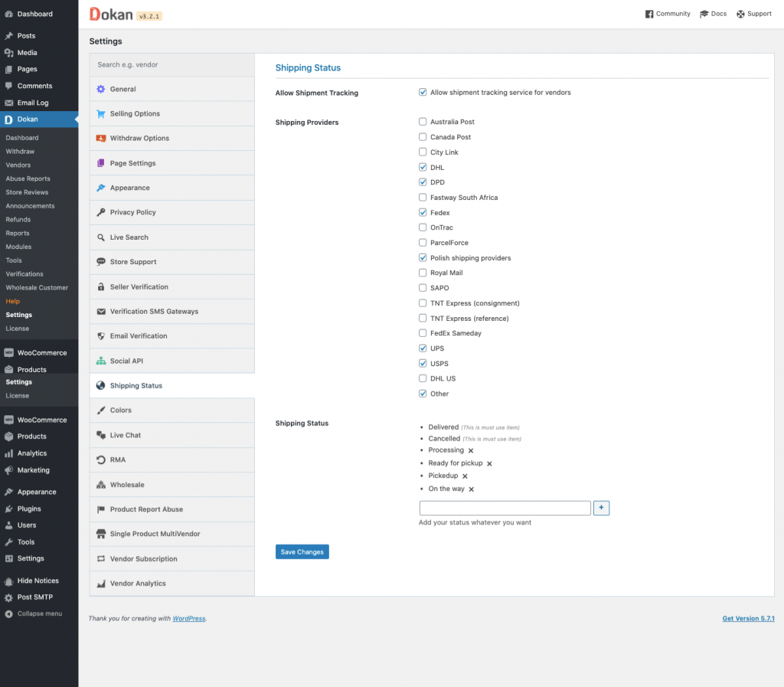Open the Docs link in header
Screen dimensions: 784x687
713,14
